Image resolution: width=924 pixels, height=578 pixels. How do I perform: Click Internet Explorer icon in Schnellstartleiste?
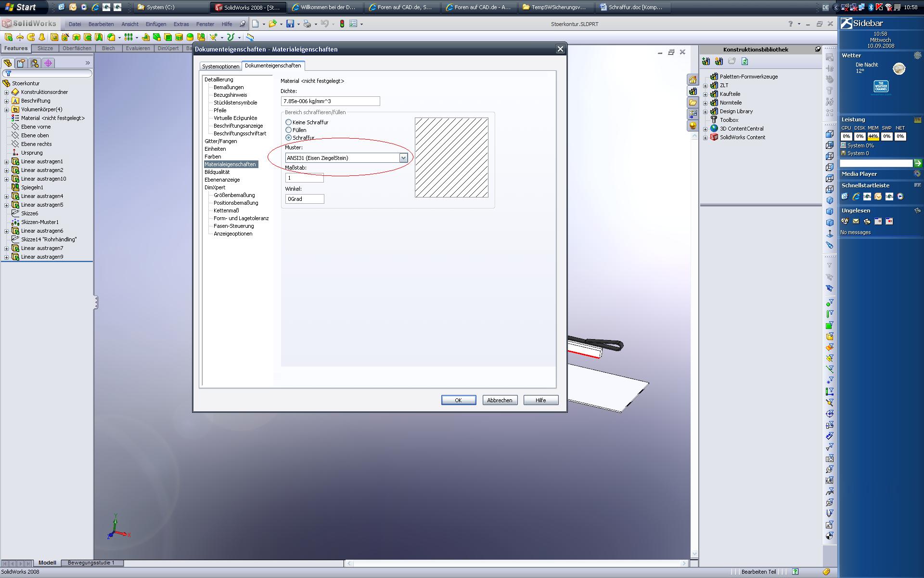tap(856, 197)
